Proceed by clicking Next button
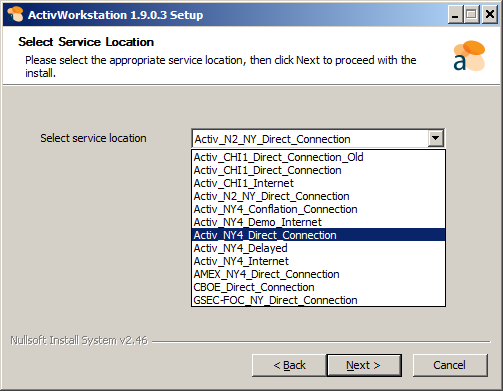 point(364,365)
